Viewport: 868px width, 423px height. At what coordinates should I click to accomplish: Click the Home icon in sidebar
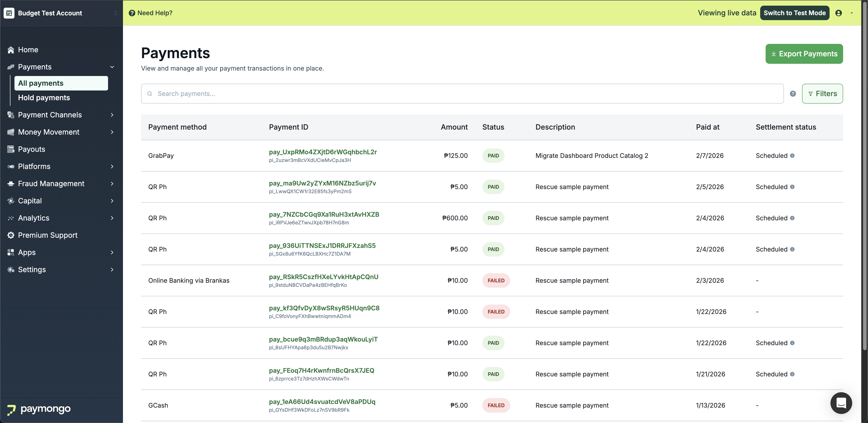point(11,50)
